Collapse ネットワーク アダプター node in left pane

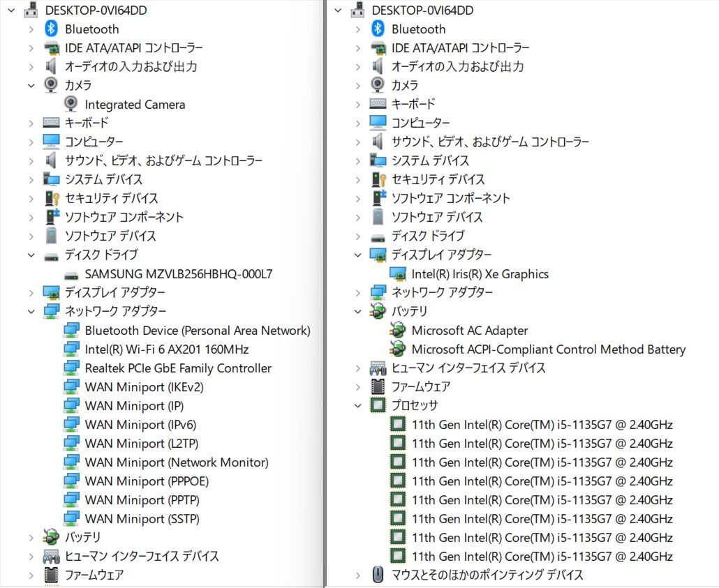point(31,311)
